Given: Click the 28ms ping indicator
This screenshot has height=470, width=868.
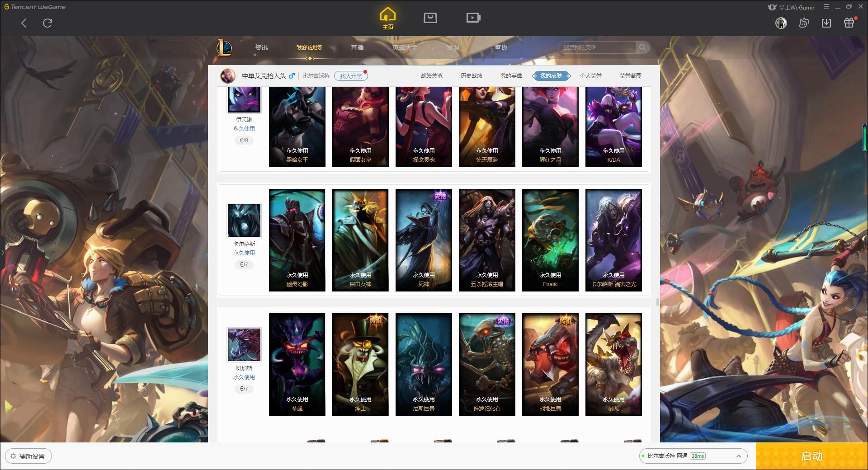Looking at the screenshot, I should click(x=698, y=456).
